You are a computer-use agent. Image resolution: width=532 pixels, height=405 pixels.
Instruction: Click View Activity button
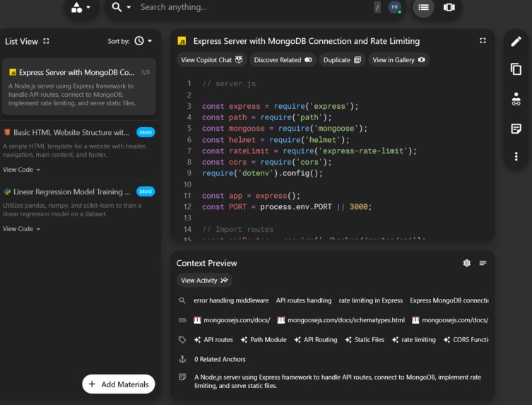pos(204,281)
